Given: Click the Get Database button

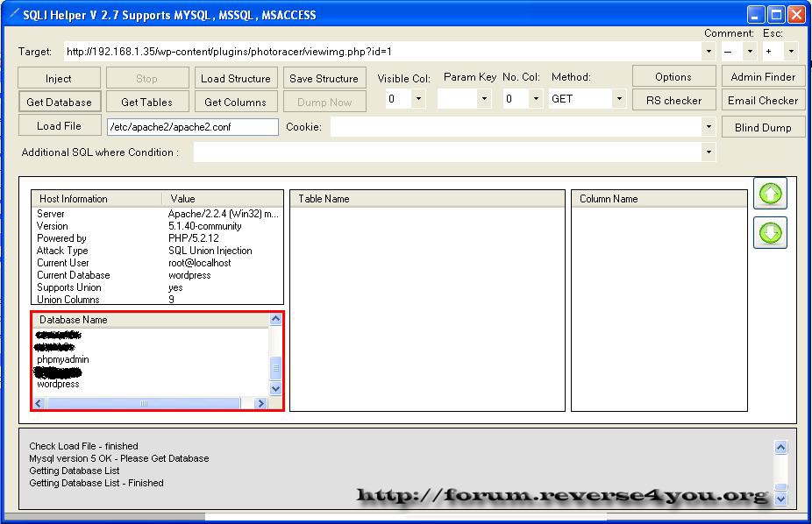Looking at the screenshot, I should click(x=59, y=102).
